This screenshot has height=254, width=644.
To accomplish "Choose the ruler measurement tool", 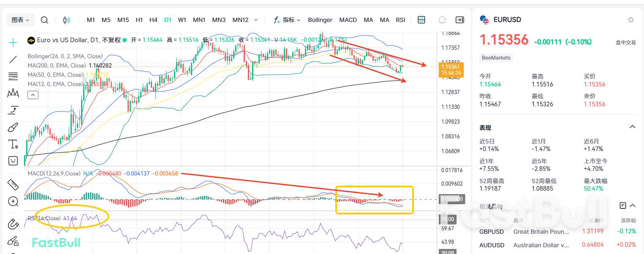I will [13, 184].
